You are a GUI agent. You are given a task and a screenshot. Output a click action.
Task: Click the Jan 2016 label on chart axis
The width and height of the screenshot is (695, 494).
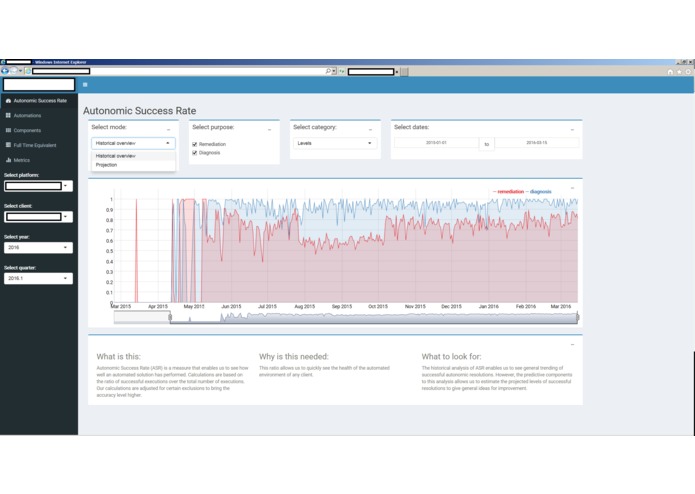click(x=488, y=306)
